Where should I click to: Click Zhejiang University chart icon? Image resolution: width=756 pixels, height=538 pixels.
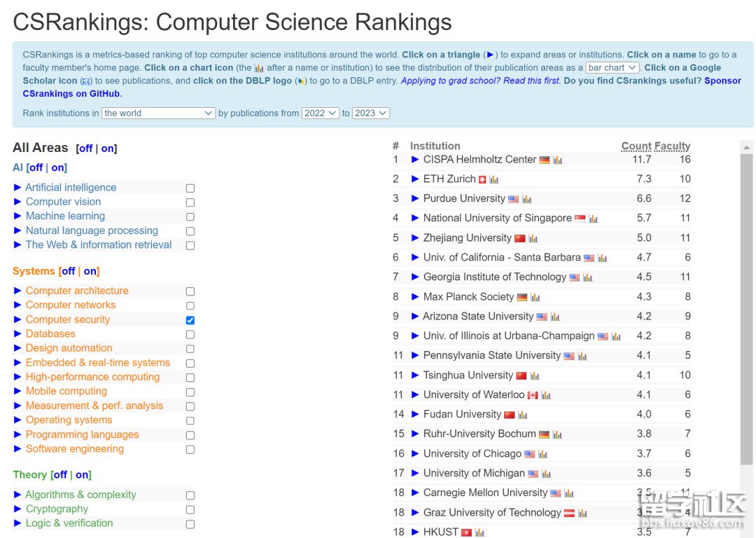click(533, 238)
